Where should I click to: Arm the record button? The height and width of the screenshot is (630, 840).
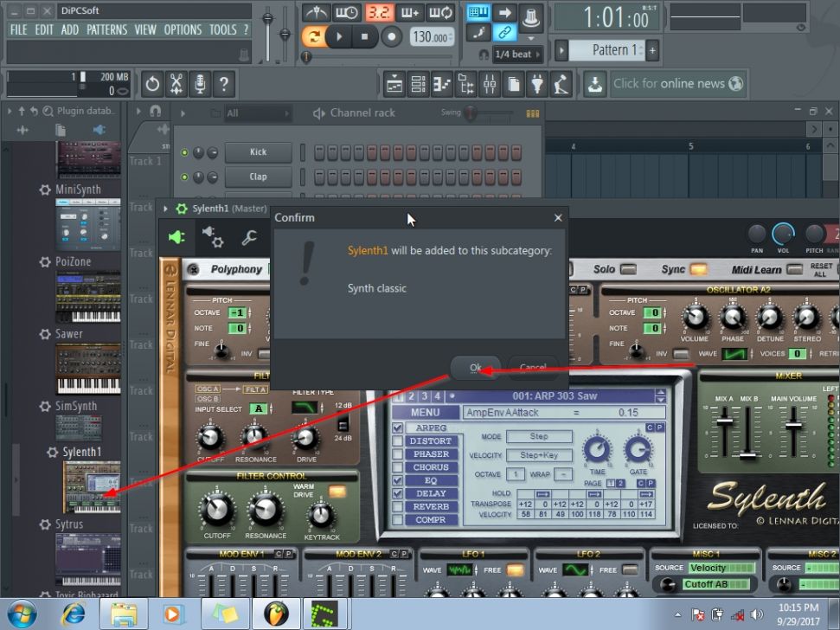click(392, 37)
